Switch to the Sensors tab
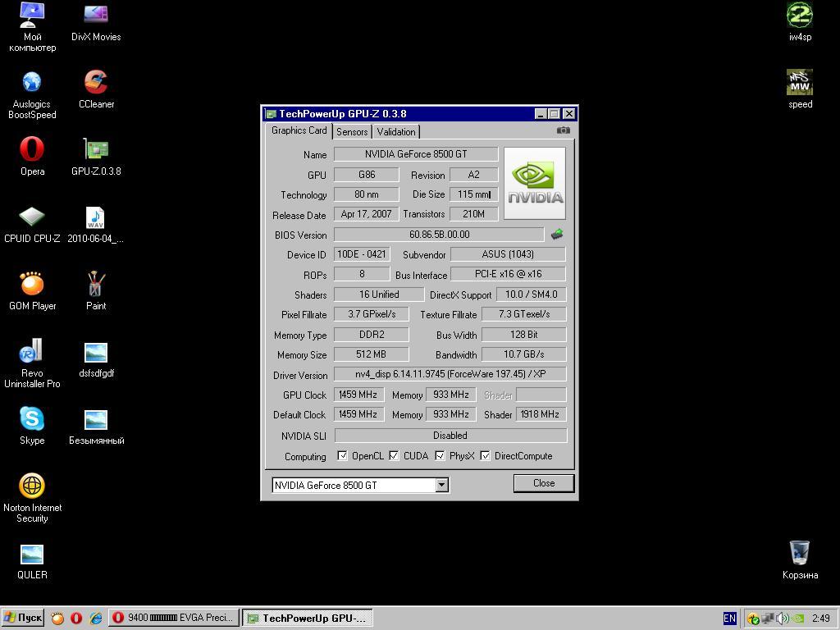Screen dimensions: 840x630 [352, 132]
